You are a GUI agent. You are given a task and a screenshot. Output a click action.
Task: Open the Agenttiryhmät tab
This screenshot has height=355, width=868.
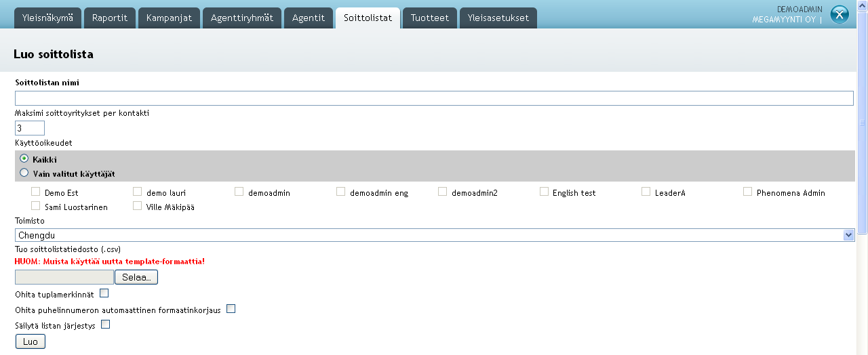click(242, 18)
